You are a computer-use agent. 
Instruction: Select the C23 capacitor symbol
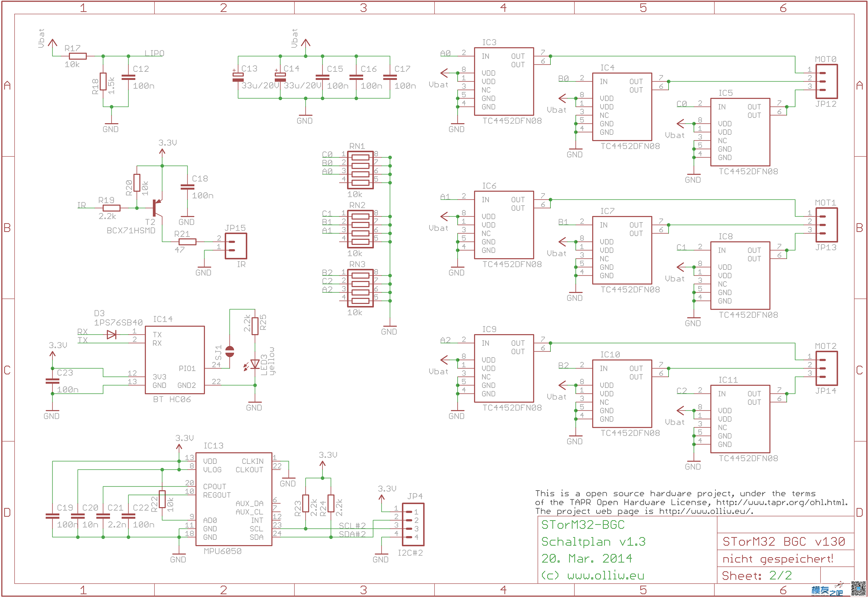[52, 381]
